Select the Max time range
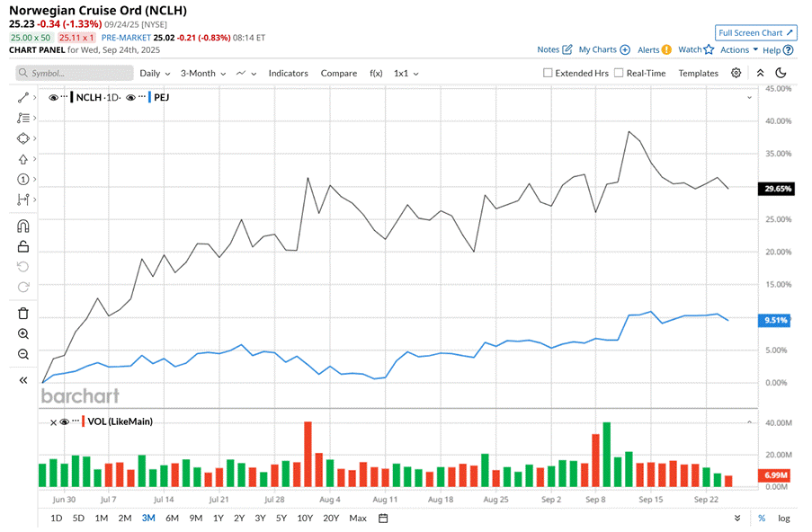Image resolution: width=812 pixels, height=532 pixels. coord(358,518)
